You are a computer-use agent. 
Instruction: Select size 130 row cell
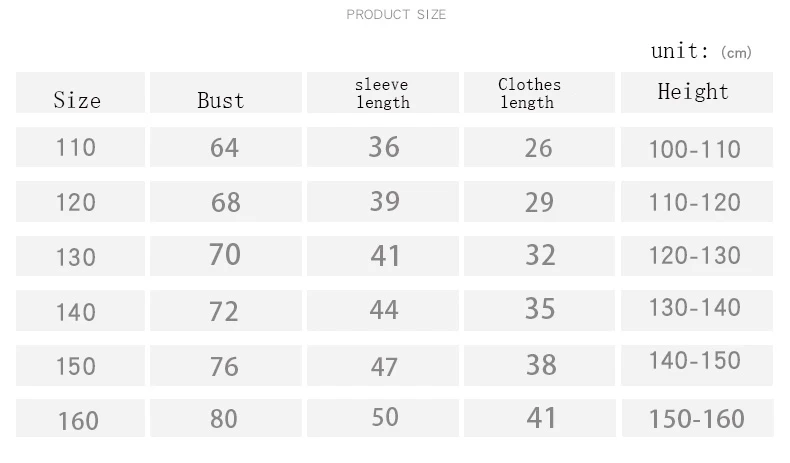point(80,256)
